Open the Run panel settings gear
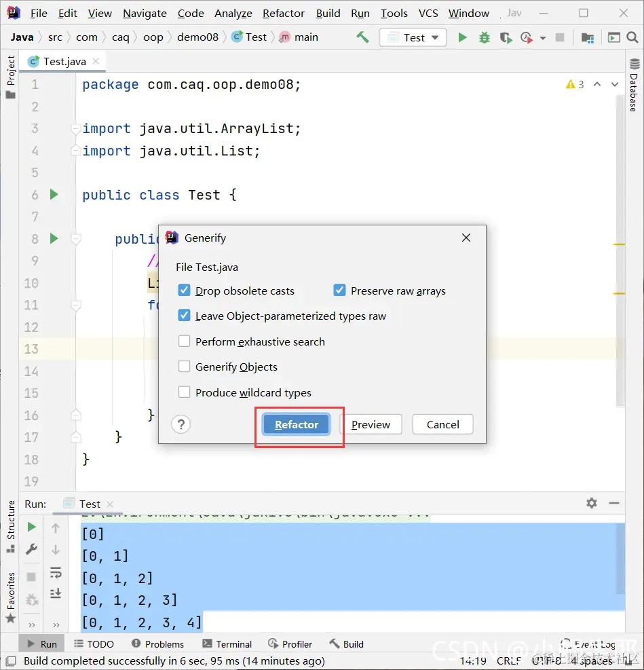 click(x=592, y=503)
